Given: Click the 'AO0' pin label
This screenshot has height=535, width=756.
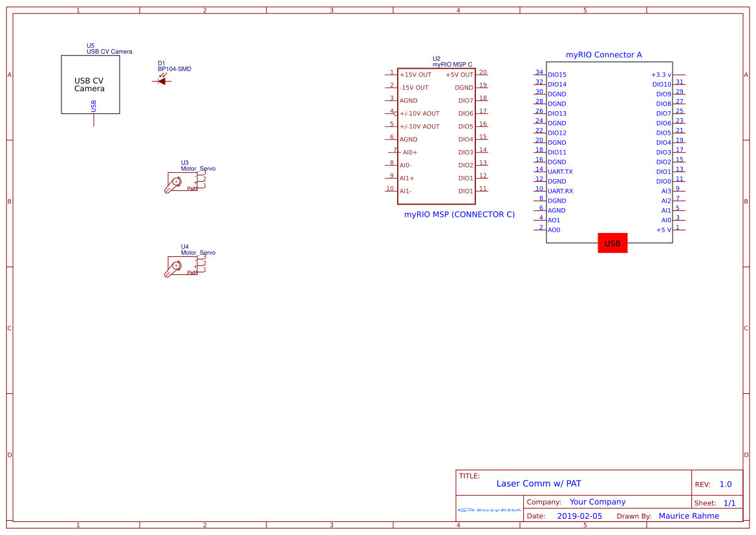Looking at the screenshot, I should tap(554, 230).
